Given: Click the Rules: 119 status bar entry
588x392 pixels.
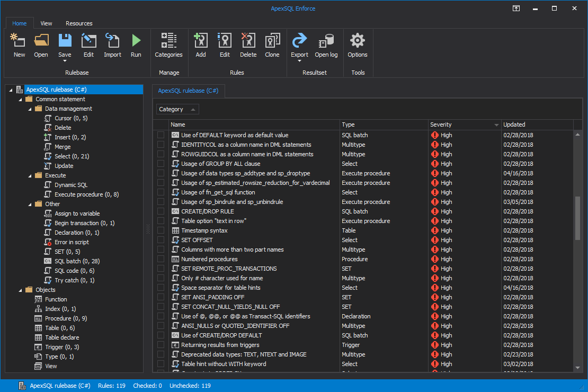Looking at the screenshot, I should point(112,386).
